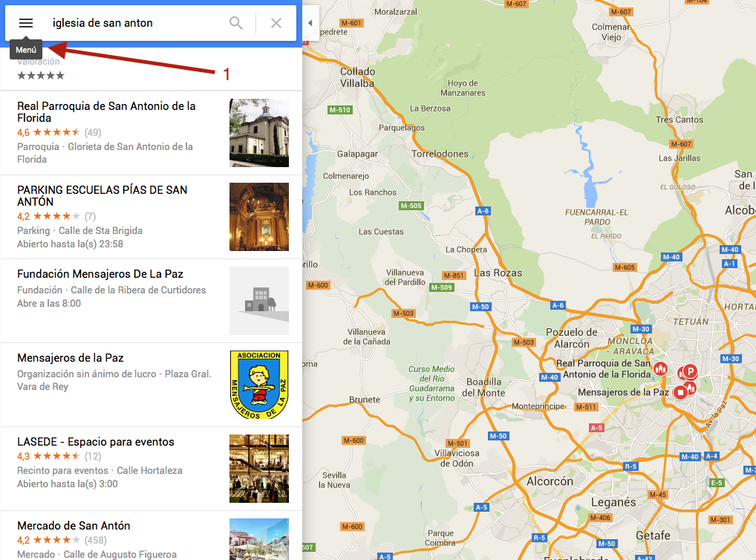The width and height of the screenshot is (756, 560).
Task: Click the Villaviciosa de Odón map label
Action: [x=457, y=458]
